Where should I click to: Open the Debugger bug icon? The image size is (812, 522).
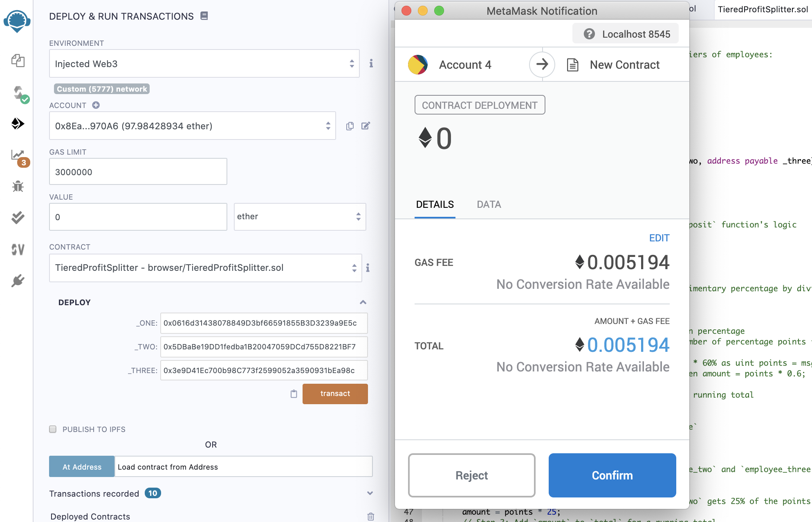coord(18,186)
